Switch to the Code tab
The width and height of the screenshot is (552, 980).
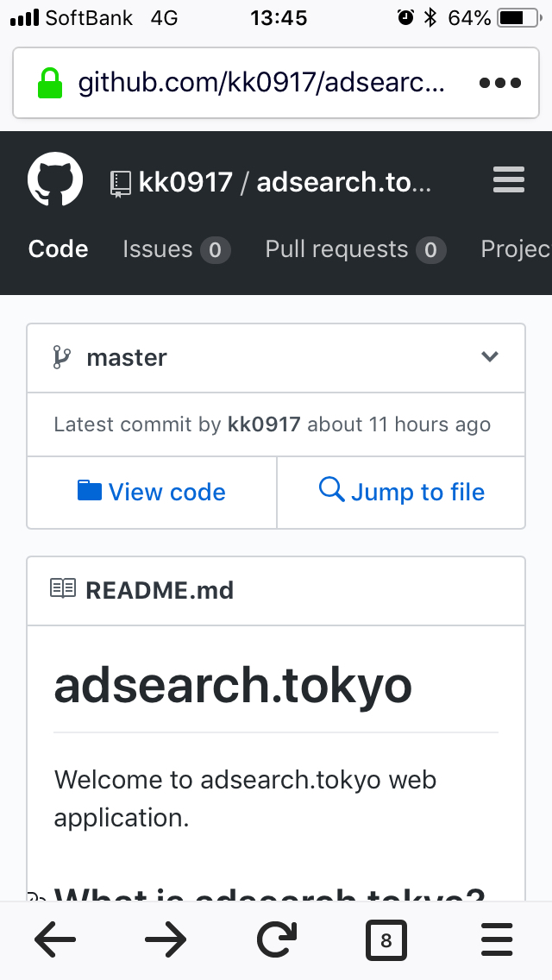[x=58, y=249]
